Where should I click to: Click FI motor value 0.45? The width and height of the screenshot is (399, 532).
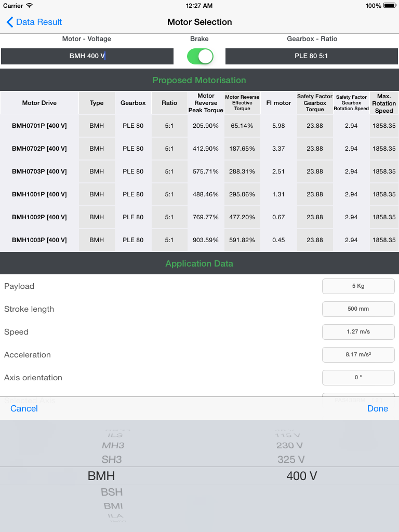[278, 240]
